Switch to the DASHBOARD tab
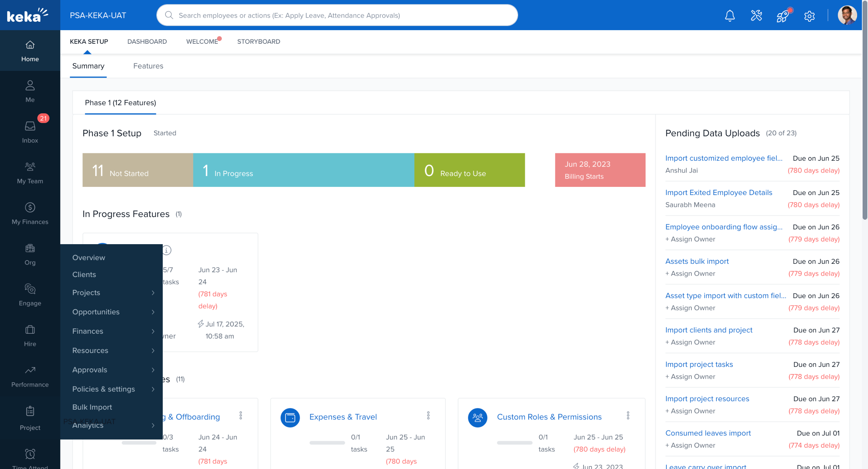The image size is (868, 469). click(x=147, y=41)
